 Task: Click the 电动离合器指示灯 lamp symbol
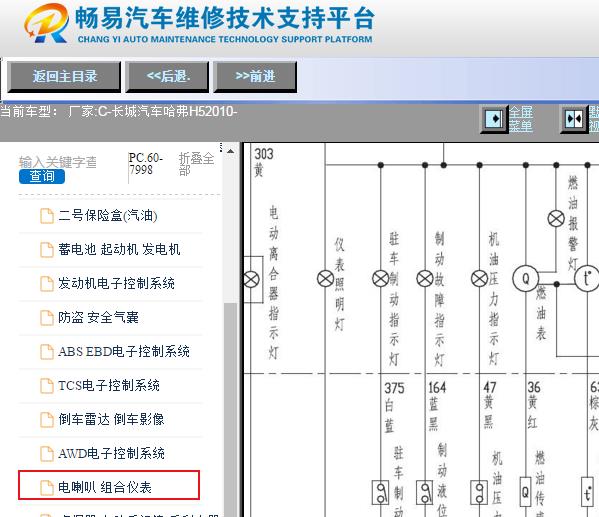point(251,279)
